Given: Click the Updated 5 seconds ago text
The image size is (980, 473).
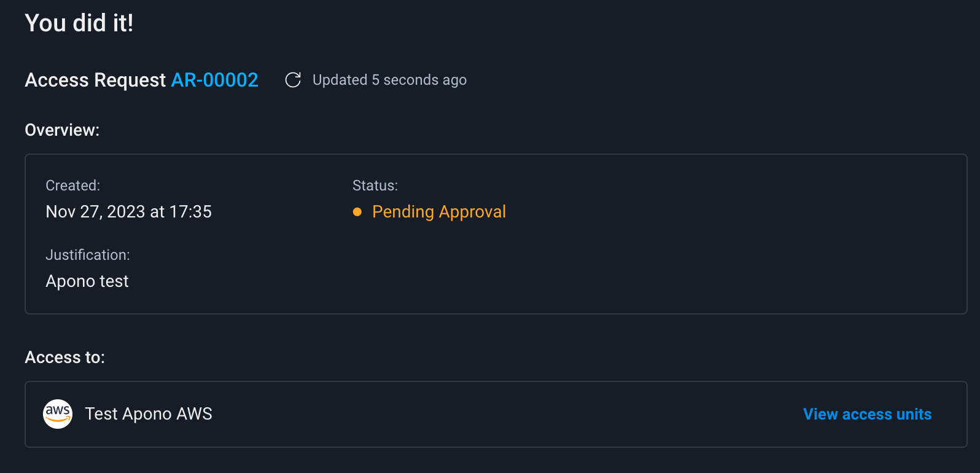Looking at the screenshot, I should 389,80.
